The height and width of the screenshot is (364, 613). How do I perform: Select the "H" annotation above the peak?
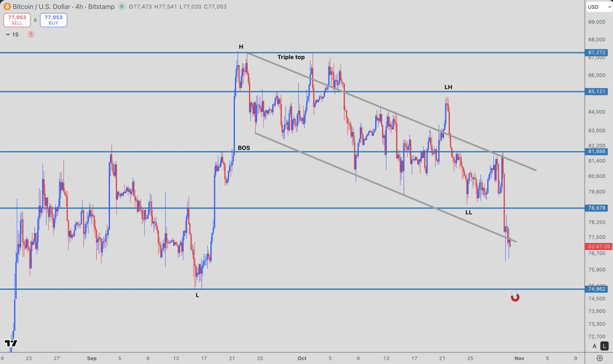[241, 47]
